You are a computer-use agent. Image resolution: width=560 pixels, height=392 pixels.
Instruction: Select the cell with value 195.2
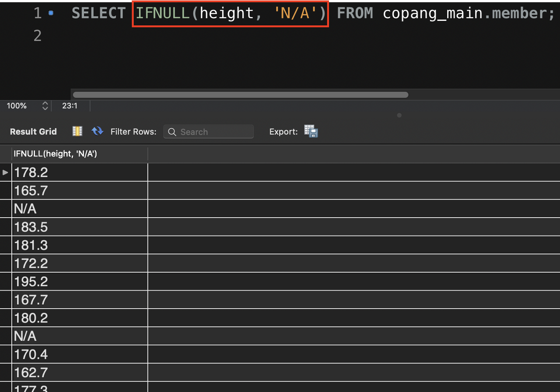tap(80, 281)
